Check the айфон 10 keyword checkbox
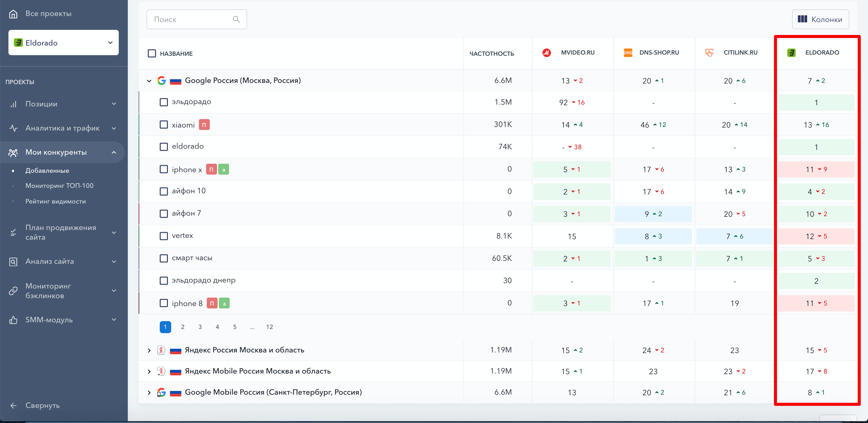Viewport: 868px width, 423px height. click(163, 191)
